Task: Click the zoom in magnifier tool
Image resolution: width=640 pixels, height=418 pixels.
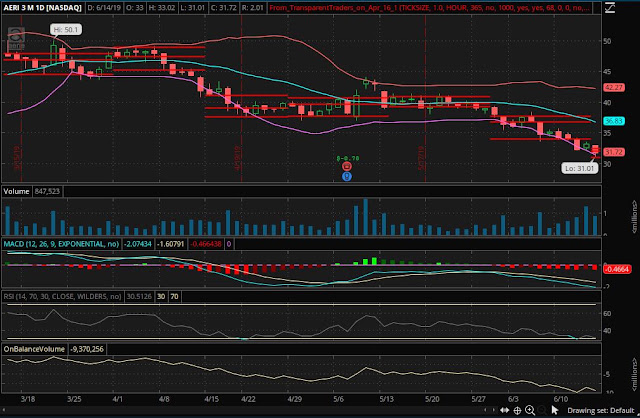Action: 530,410
